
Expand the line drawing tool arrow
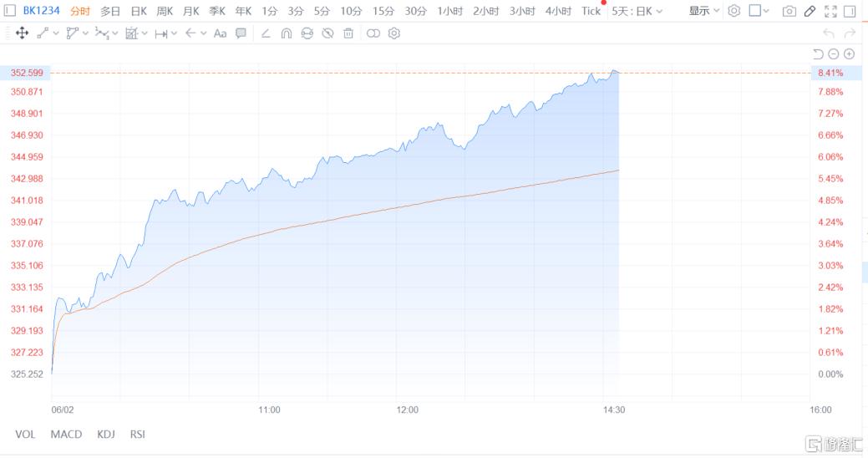click(x=55, y=33)
